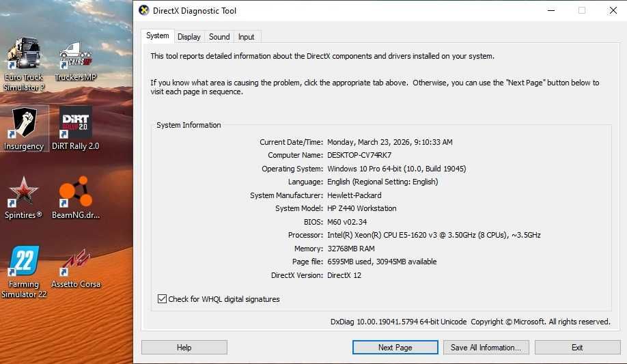Click Save All Information button
This screenshot has height=364, width=627.
click(486, 347)
